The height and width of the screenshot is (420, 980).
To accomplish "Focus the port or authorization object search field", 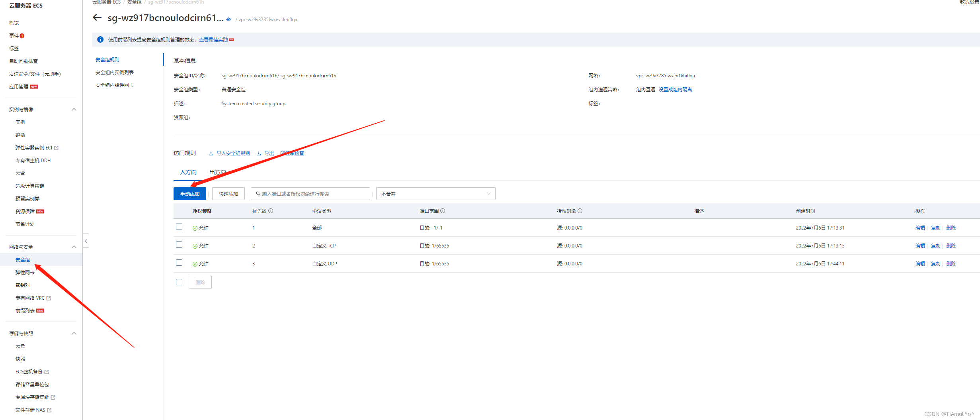I will click(x=310, y=194).
